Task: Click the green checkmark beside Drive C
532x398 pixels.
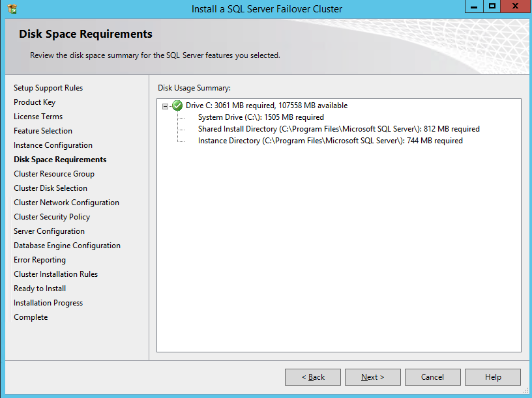Action: (177, 106)
